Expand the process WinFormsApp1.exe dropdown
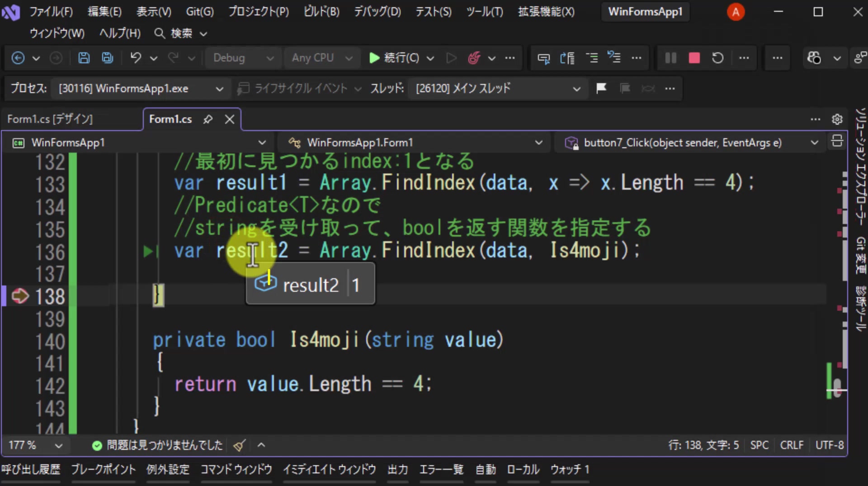 (x=141, y=89)
